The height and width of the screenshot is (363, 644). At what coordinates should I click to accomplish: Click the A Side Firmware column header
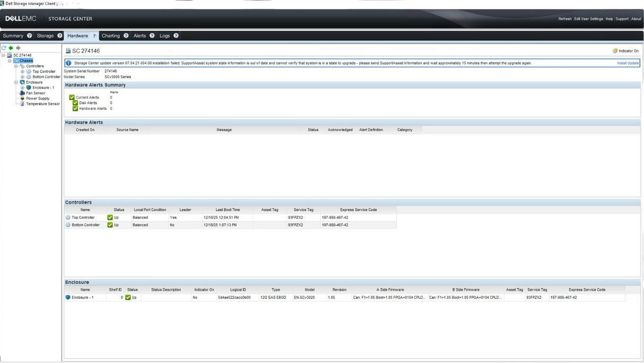pos(390,290)
